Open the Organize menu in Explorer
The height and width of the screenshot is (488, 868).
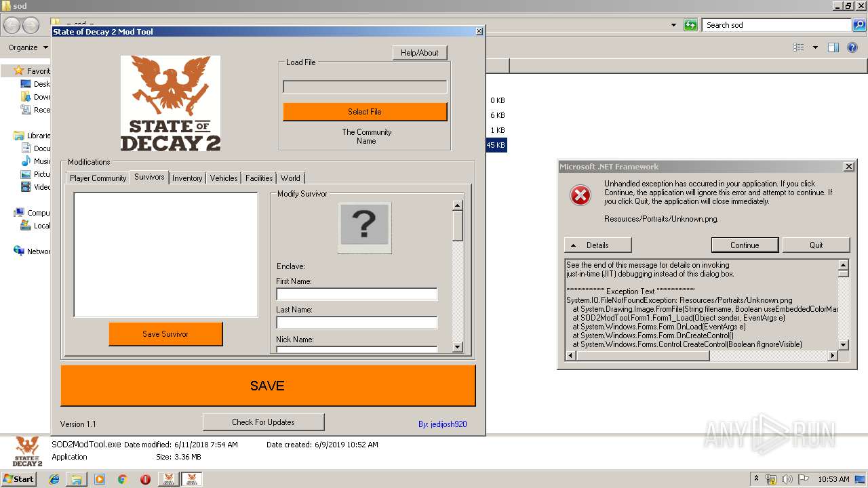click(28, 47)
